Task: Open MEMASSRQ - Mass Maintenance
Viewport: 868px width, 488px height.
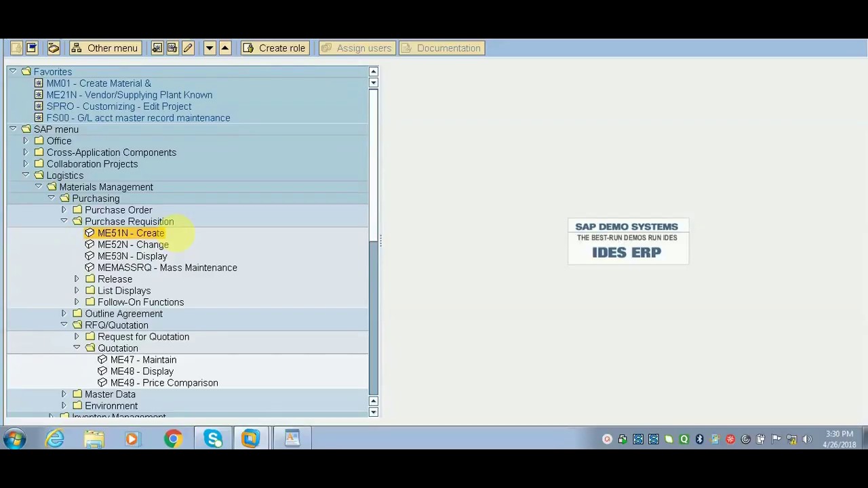Action: (x=167, y=268)
